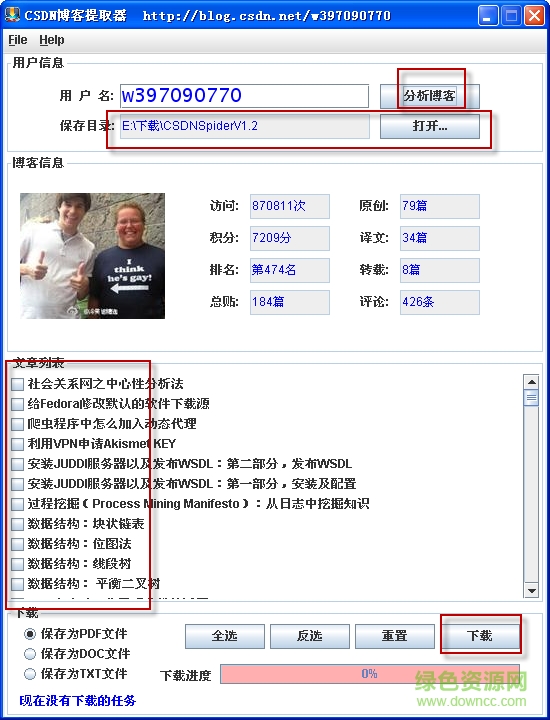Screen dimensions: 550x720
Task: Select 保存为DOC文件 radio option
Action: click(x=30, y=654)
